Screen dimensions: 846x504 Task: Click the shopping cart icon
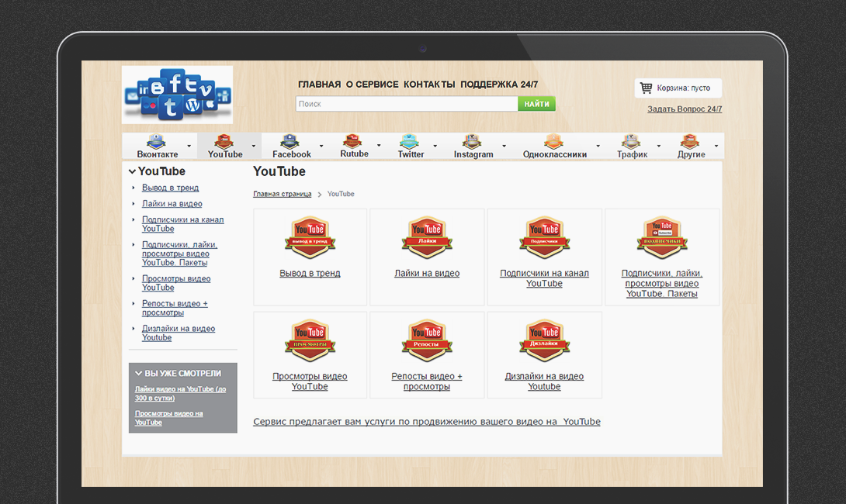pyautogui.click(x=646, y=88)
